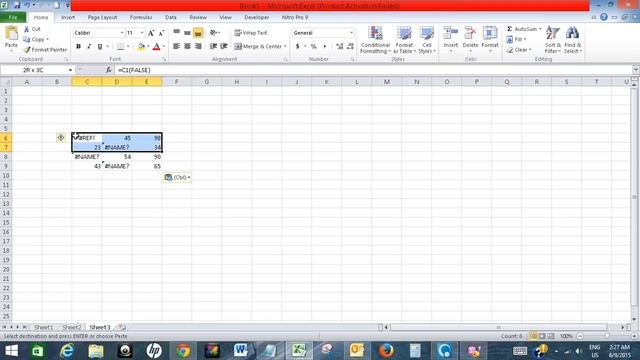
Task: Click the Copy icon
Action: click(27, 39)
